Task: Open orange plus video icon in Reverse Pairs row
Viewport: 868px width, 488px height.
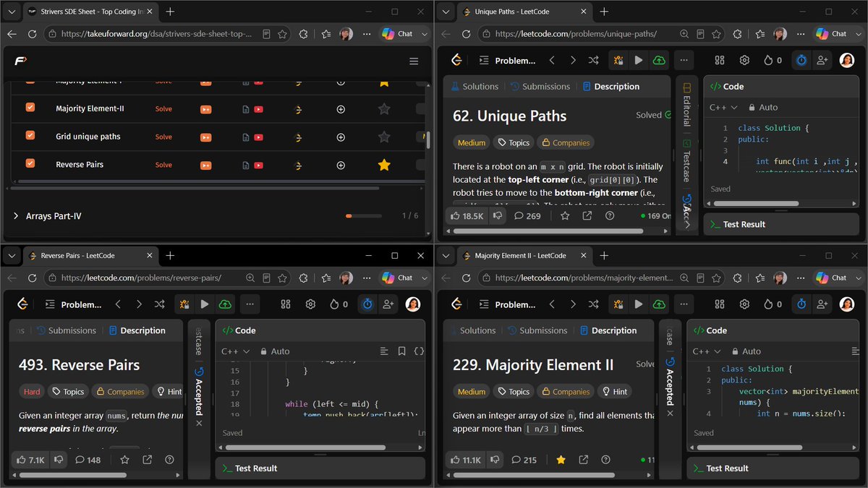Action: pos(205,165)
